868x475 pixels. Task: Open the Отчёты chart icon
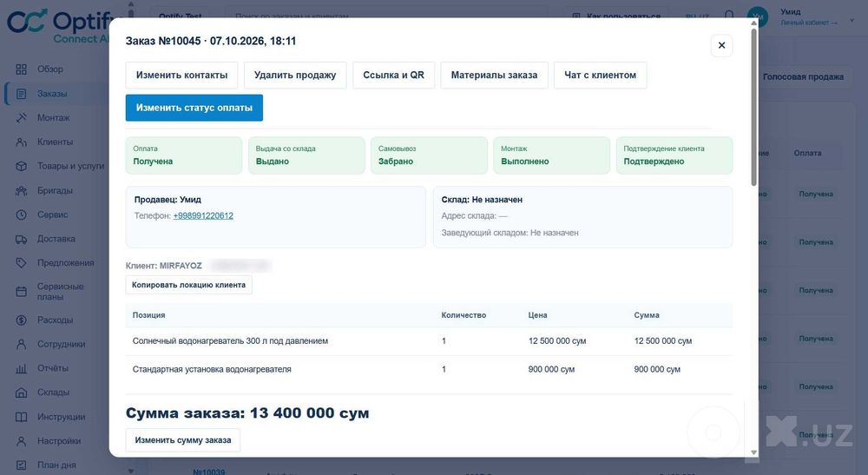pyautogui.click(x=21, y=368)
